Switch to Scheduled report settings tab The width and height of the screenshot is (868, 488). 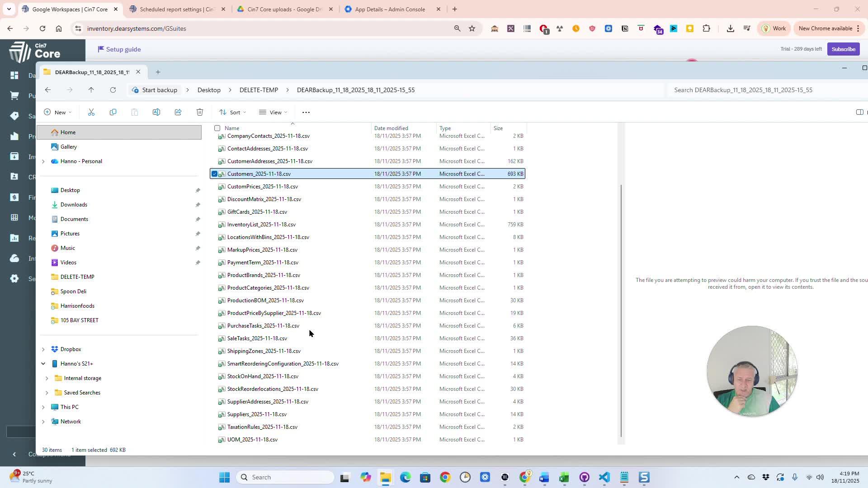click(x=177, y=9)
